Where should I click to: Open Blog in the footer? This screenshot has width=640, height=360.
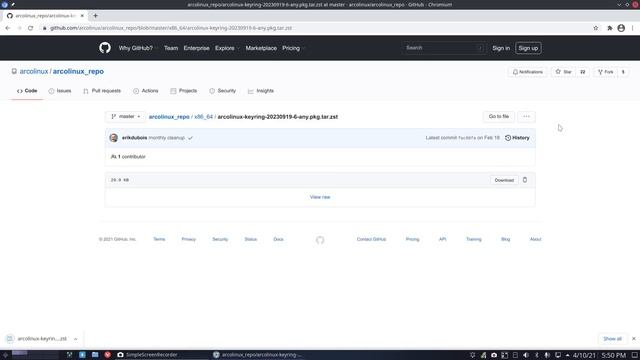(505, 239)
